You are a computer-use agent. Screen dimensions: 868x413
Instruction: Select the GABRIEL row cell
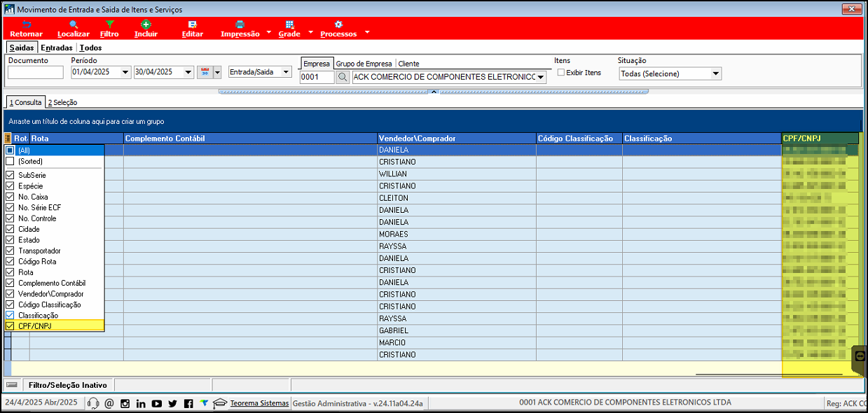point(456,330)
